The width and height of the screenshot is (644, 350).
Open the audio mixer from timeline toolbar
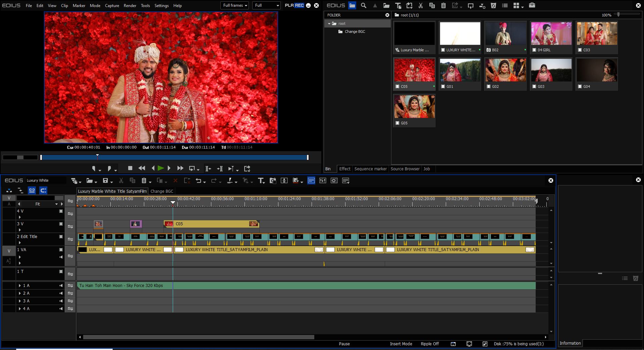323,181
